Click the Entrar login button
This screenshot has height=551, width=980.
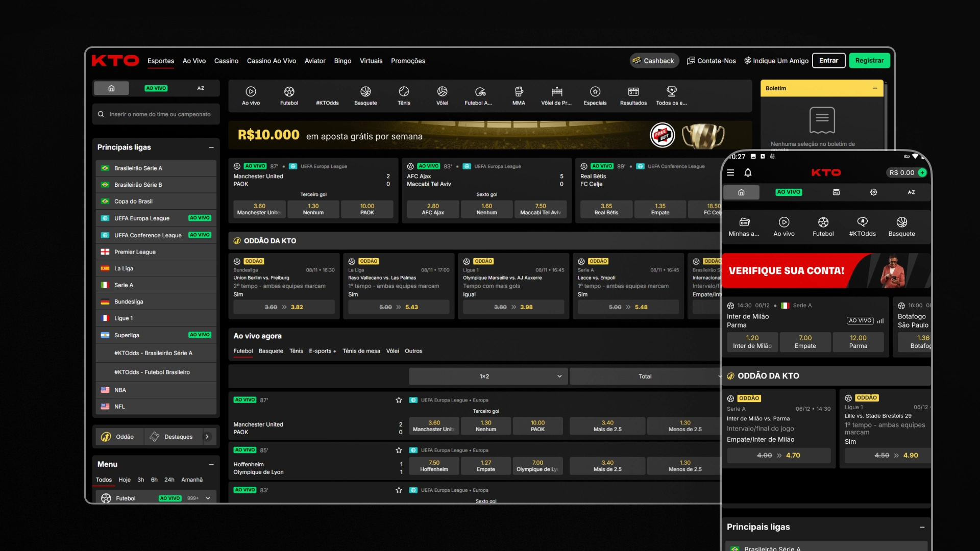(828, 61)
